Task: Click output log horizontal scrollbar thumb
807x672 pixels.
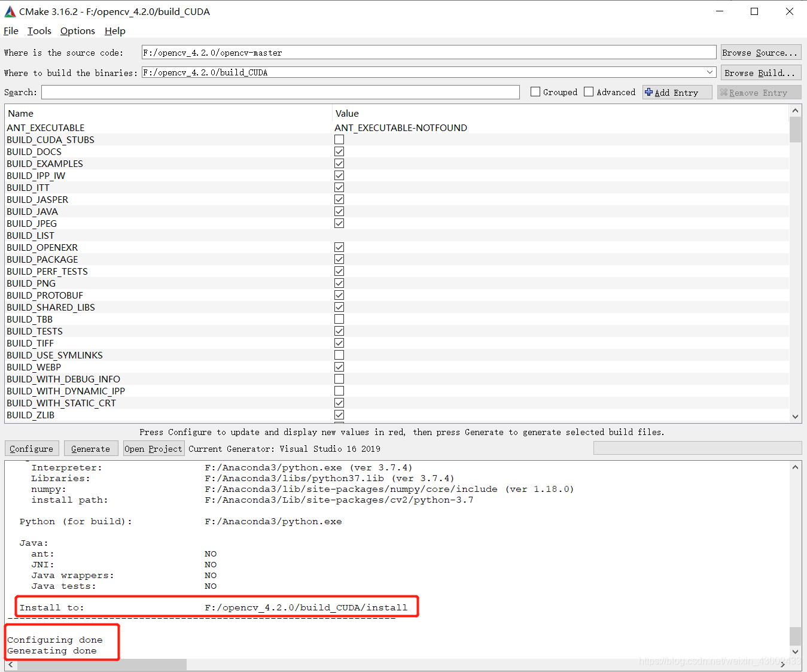Action: (101, 664)
